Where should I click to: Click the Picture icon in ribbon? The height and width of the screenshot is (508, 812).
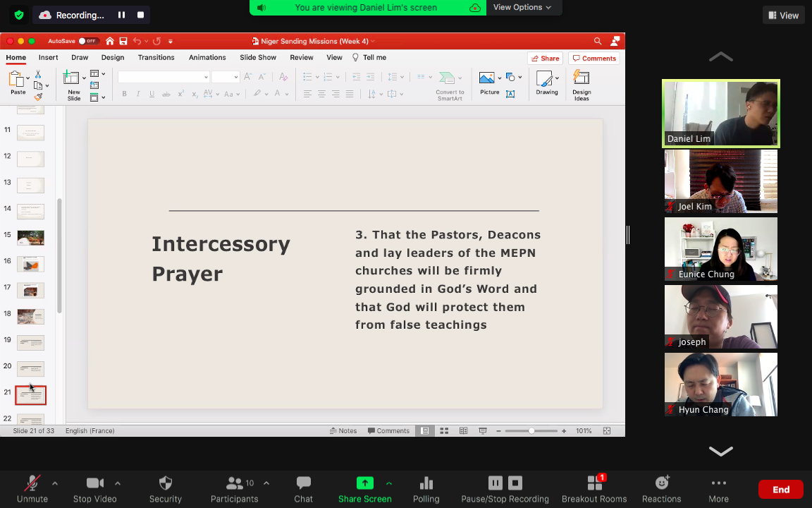coord(486,78)
